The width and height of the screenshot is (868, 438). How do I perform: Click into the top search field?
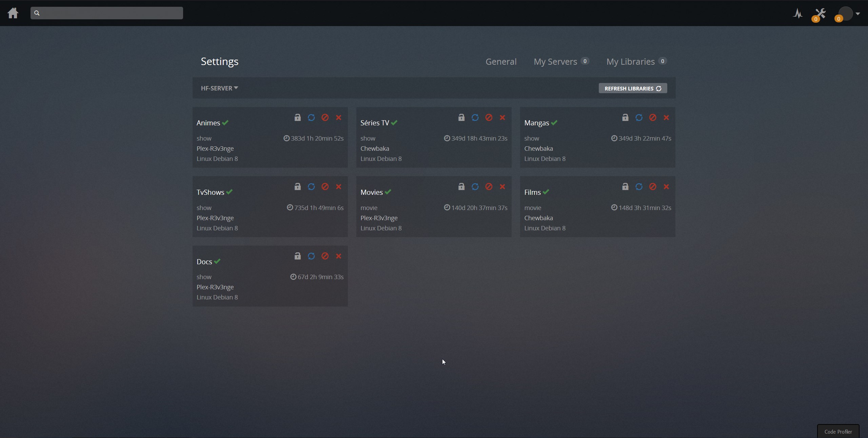coord(107,13)
